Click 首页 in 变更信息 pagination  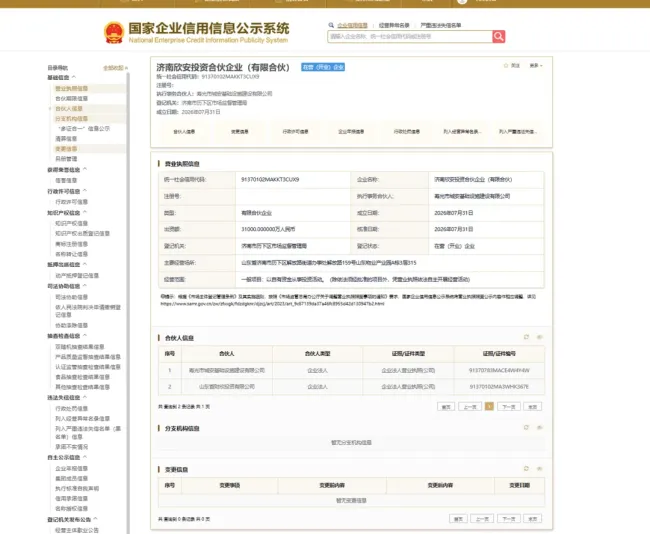pyautogui.click(x=458, y=519)
